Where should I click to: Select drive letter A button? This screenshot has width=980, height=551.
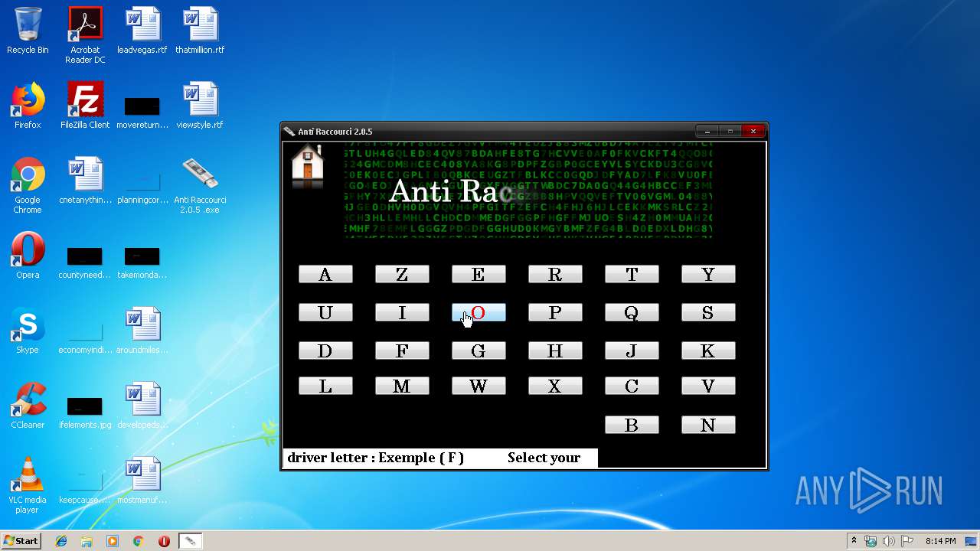coord(325,275)
